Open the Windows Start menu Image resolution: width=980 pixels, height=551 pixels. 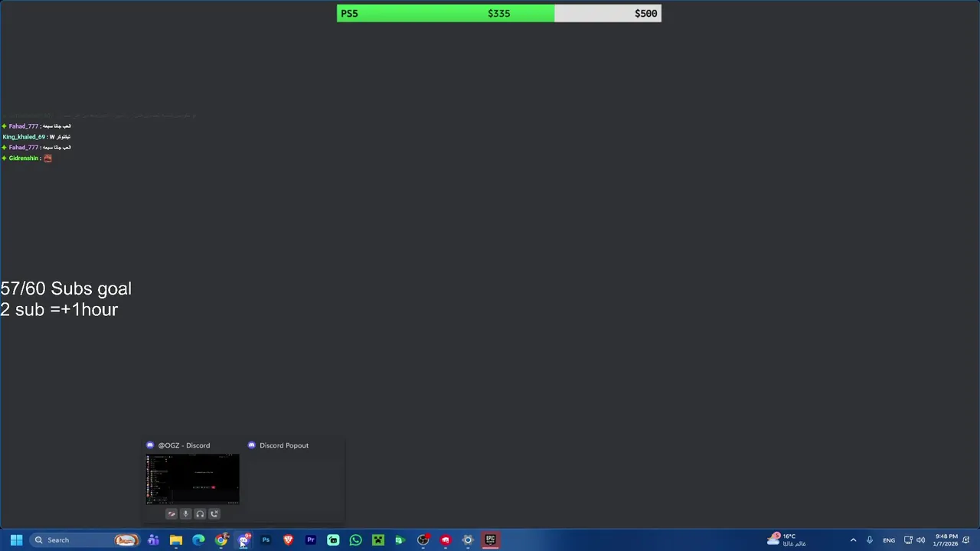tap(16, 540)
